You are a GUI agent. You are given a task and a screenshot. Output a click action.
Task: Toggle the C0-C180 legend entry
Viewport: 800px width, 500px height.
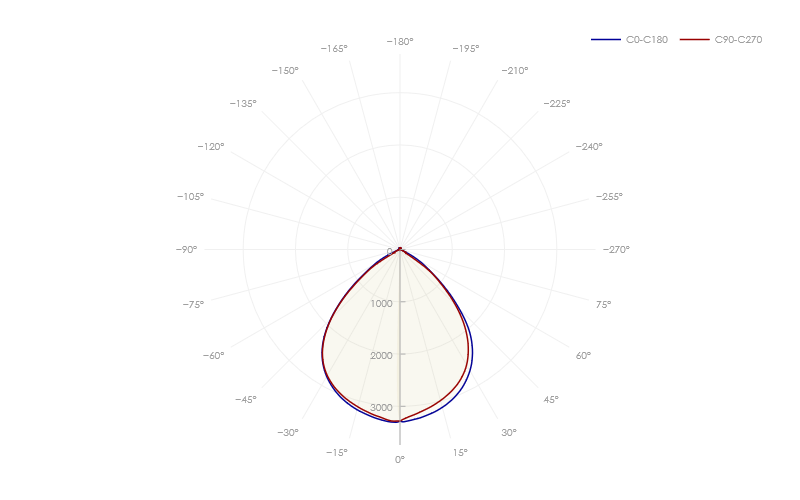pos(646,40)
